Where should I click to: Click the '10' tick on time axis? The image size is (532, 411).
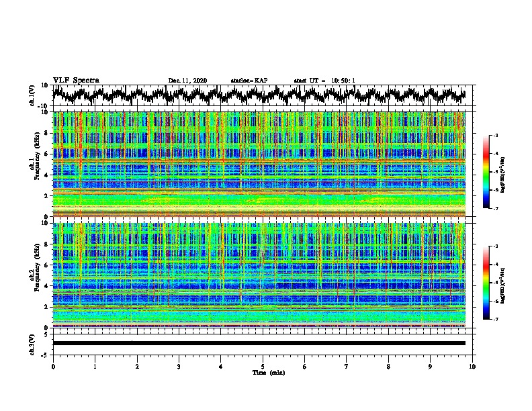pos(472,367)
